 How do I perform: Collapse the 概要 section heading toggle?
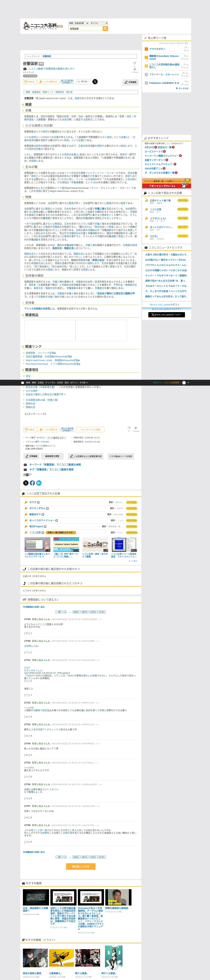pyautogui.click(x=23, y=105)
